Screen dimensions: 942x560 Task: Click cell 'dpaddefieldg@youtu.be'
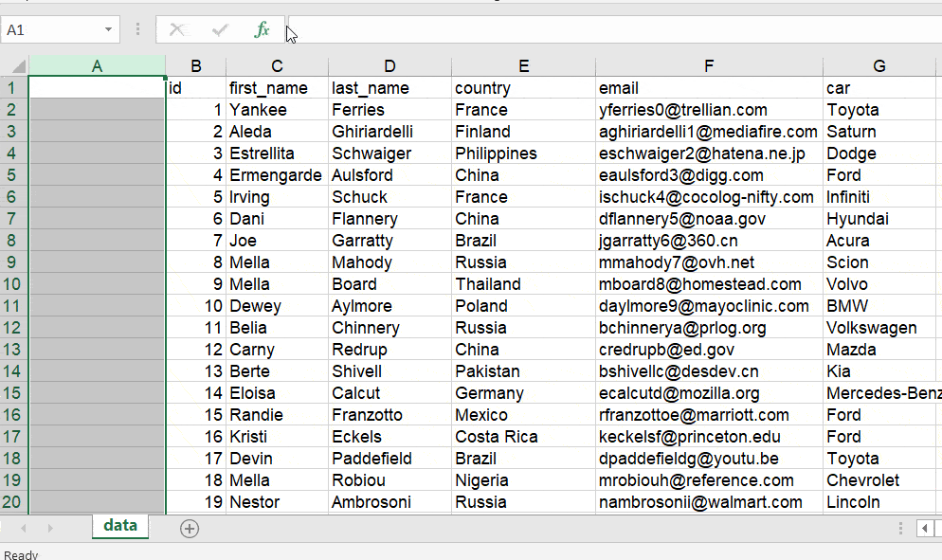[709, 459]
